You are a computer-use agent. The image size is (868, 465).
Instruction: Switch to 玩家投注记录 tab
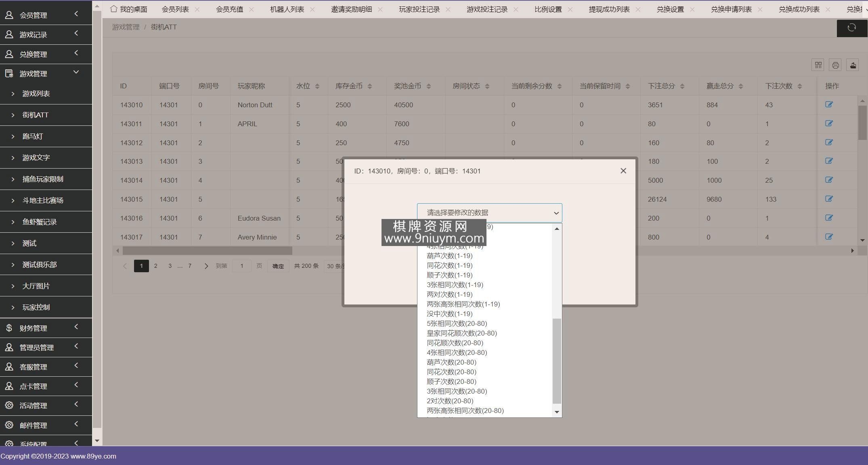pyautogui.click(x=419, y=9)
